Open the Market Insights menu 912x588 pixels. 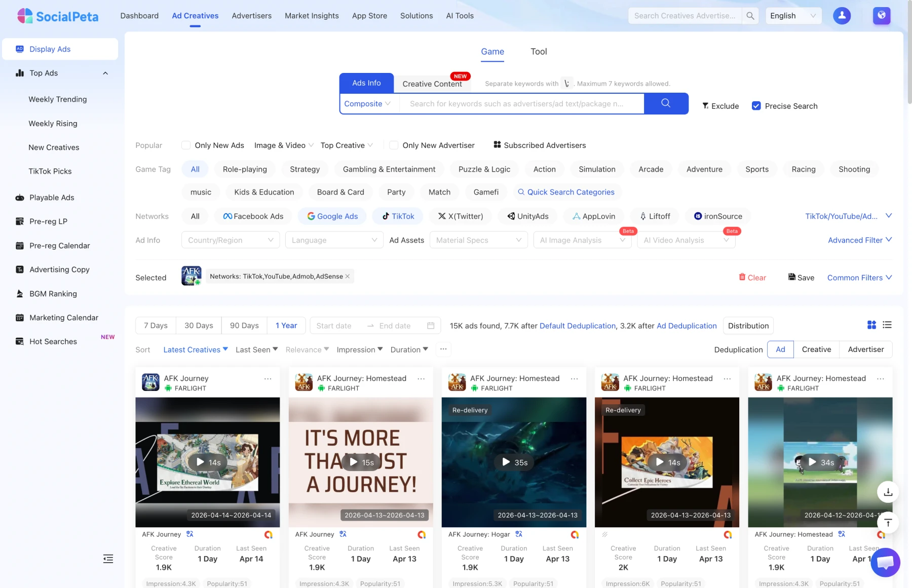(312, 16)
